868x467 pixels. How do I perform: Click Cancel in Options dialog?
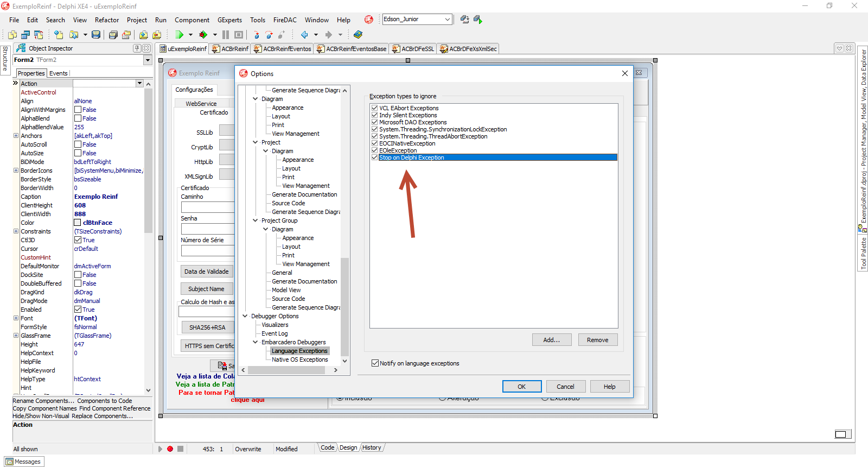tap(565, 387)
